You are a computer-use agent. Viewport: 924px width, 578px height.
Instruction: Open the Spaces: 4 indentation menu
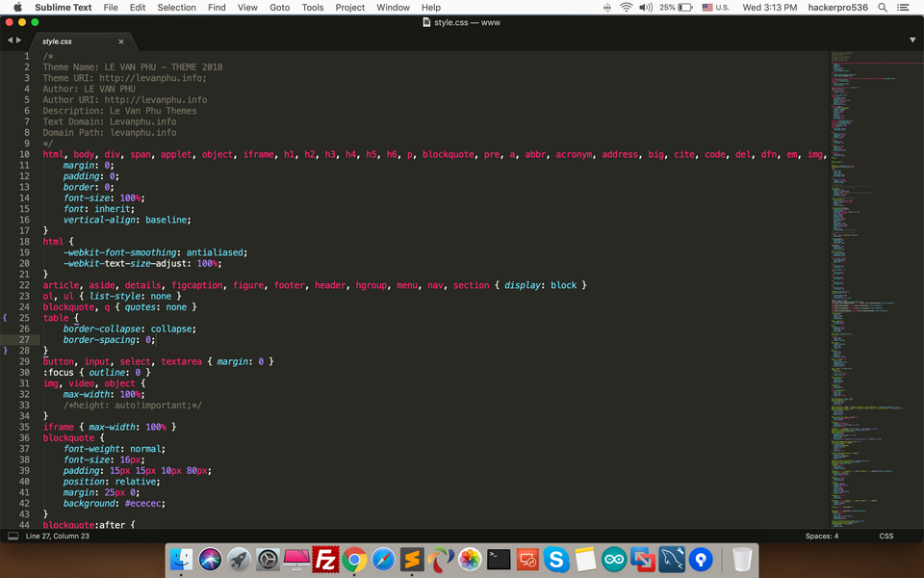pyautogui.click(x=822, y=536)
